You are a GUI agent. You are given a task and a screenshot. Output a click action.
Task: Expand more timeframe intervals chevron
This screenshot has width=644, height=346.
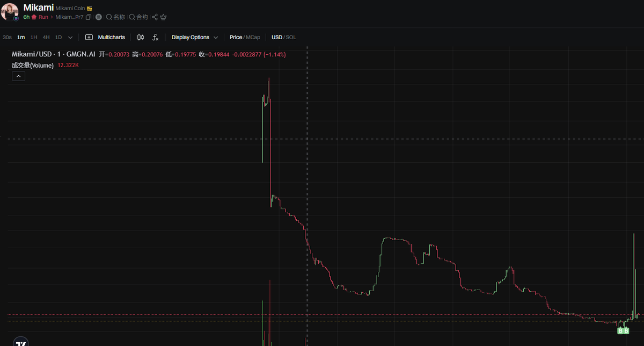[70, 38]
